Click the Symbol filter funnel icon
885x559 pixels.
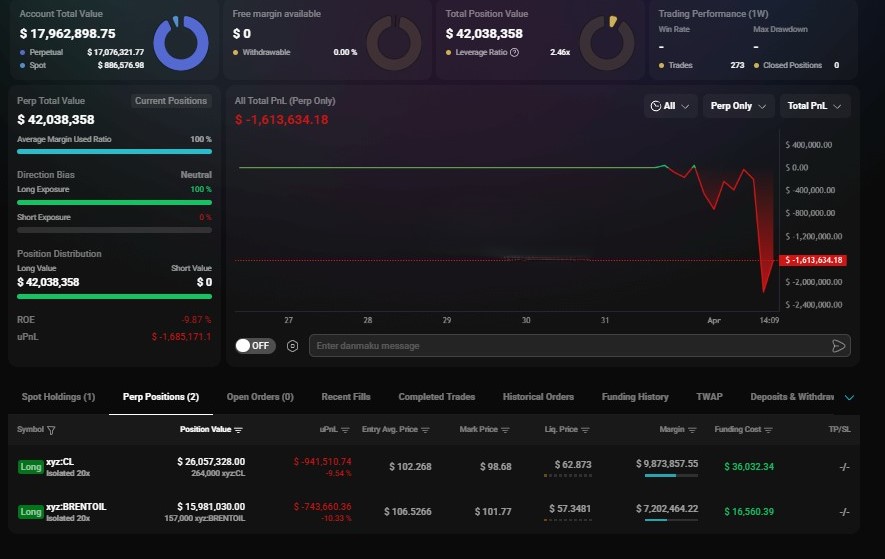(x=51, y=430)
